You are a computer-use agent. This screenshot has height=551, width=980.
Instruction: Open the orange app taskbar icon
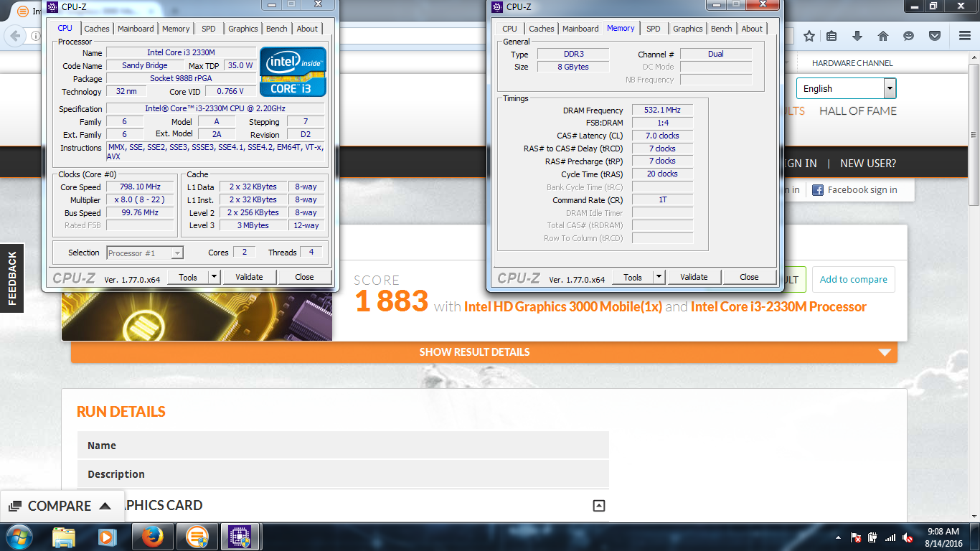click(197, 537)
